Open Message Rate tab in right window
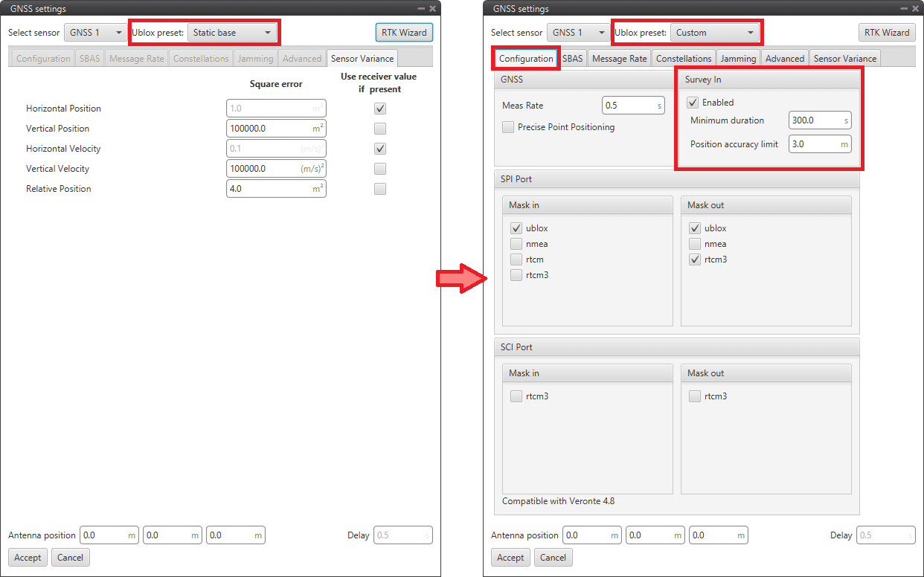 [619, 59]
